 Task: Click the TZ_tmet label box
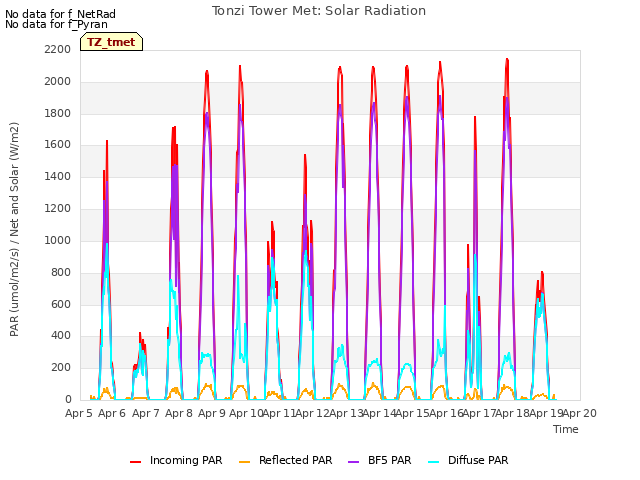[111, 42]
